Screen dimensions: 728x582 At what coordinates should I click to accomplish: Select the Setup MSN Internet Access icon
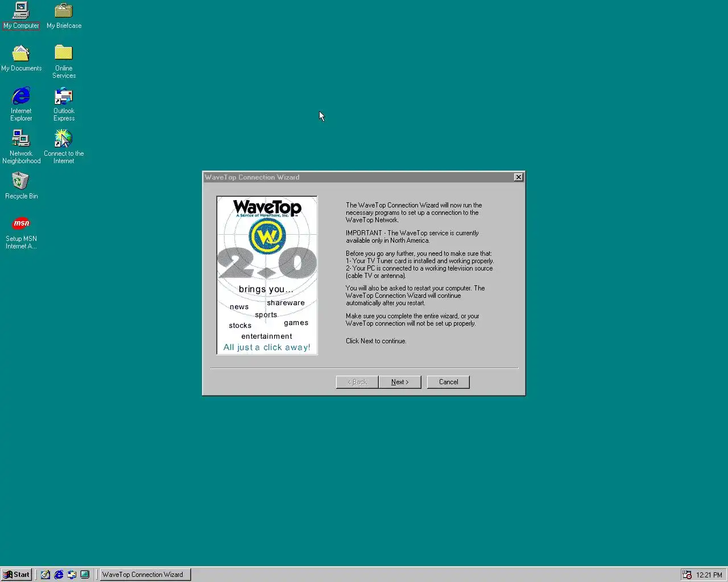click(21, 232)
